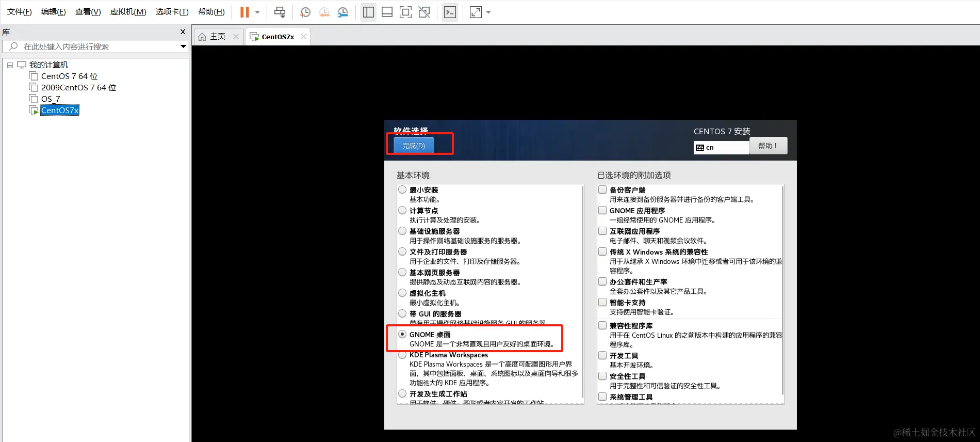Select 我的计算机 in the library tree
Viewport: 980px width, 442px height.
(x=48, y=65)
